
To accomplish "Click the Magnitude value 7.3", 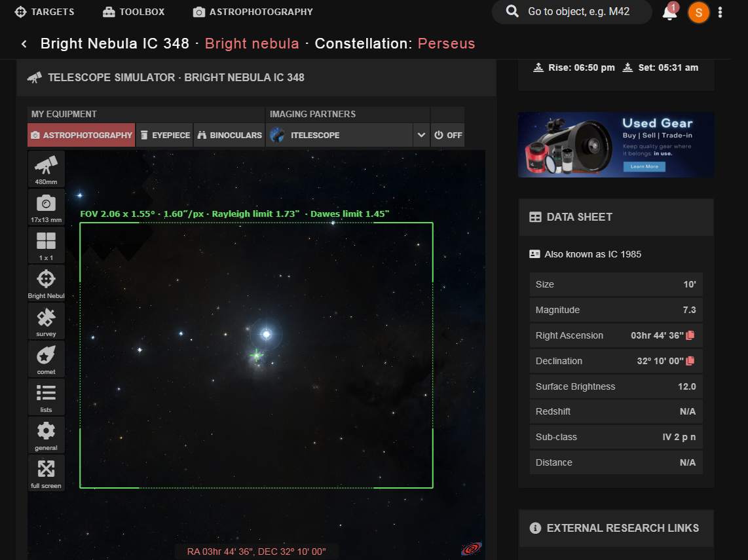I will tap(689, 310).
